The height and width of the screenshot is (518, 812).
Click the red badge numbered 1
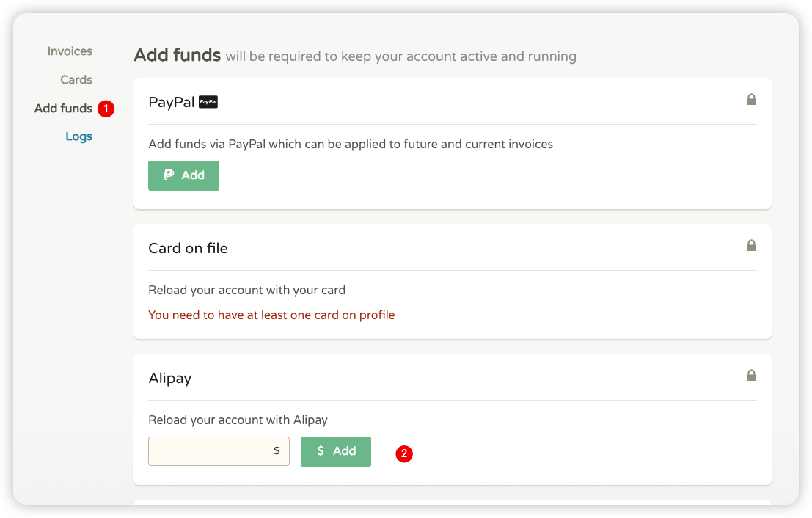click(x=106, y=109)
